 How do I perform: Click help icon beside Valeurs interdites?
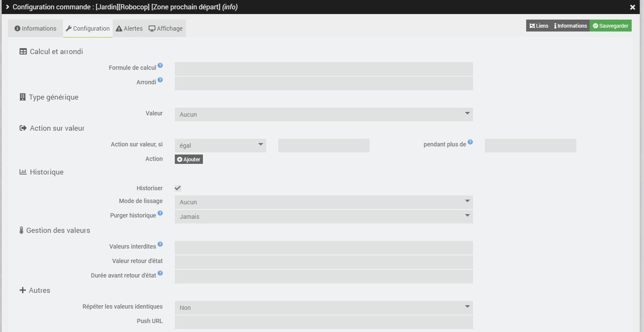160,244
